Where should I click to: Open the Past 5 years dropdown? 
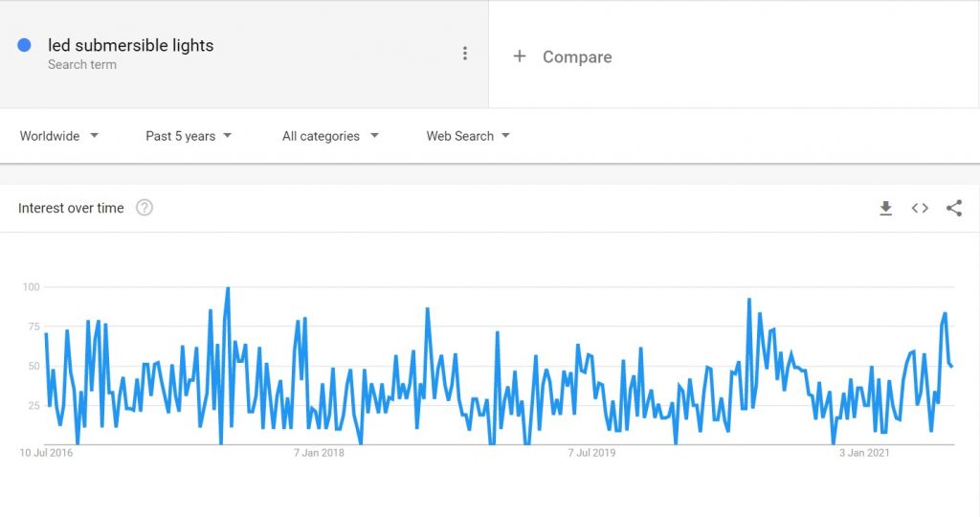coord(189,136)
